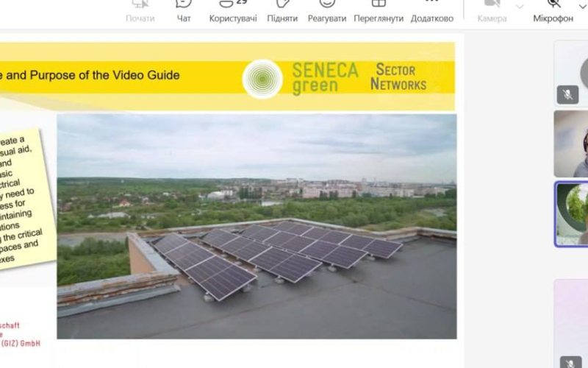The height and width of the screenshot is (368, 588).
Task: Click the yellow sticky note on slide
Action: coord(24,199)
